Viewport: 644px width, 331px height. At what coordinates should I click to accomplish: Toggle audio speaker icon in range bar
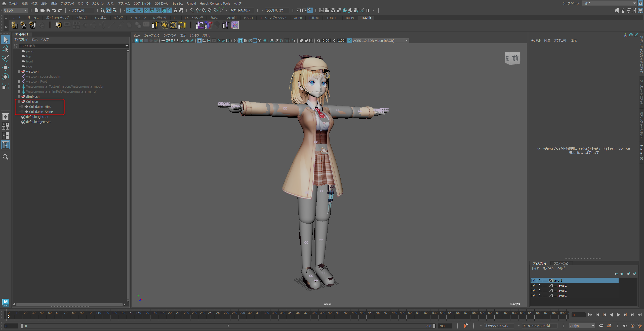(625, 326)
